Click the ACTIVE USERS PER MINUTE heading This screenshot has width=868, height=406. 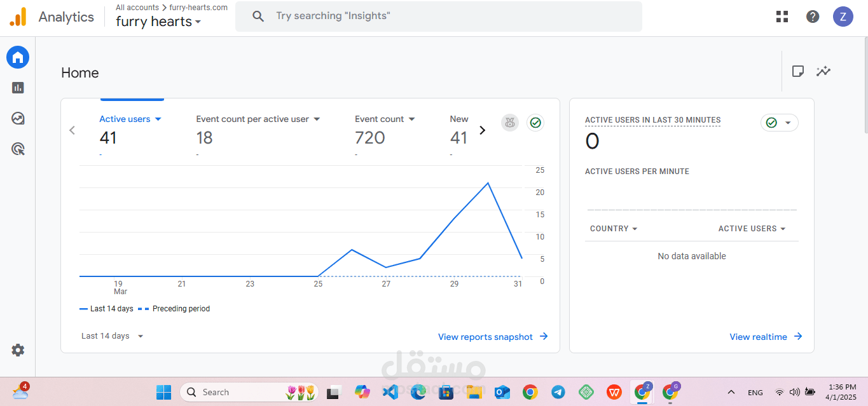point(637,172)
